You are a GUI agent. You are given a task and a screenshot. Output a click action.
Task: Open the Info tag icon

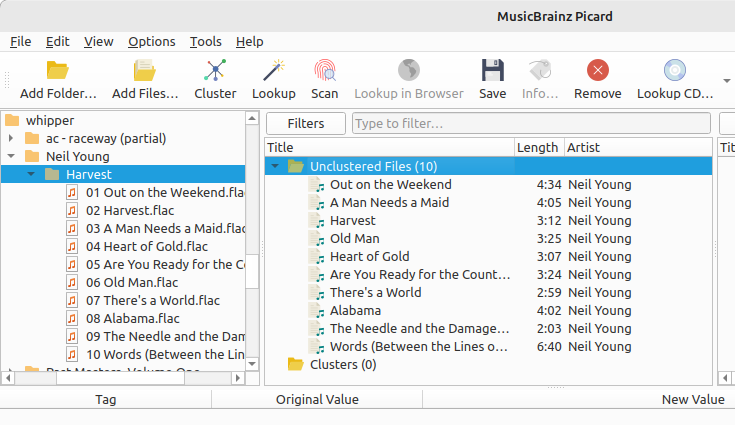click(x=540, y=71)
